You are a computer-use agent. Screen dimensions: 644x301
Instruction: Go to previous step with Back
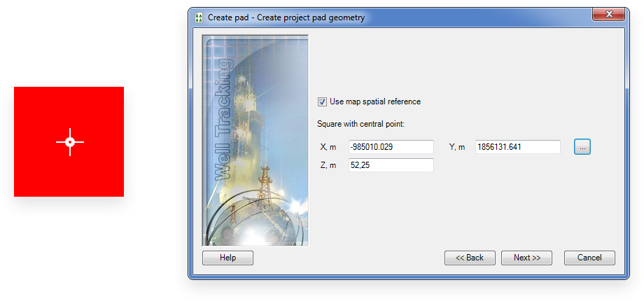tap(470, 258)
